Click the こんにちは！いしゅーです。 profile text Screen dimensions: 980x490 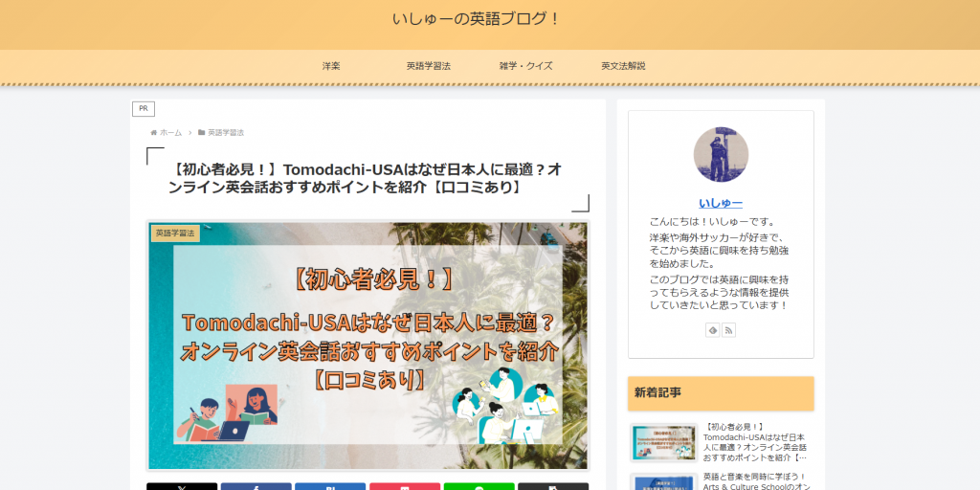coord(712,222)
